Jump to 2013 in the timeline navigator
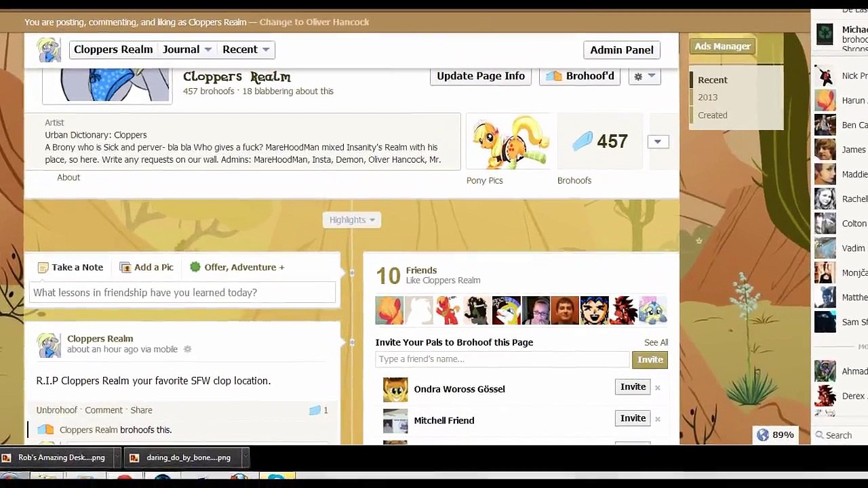 [707, 98]
